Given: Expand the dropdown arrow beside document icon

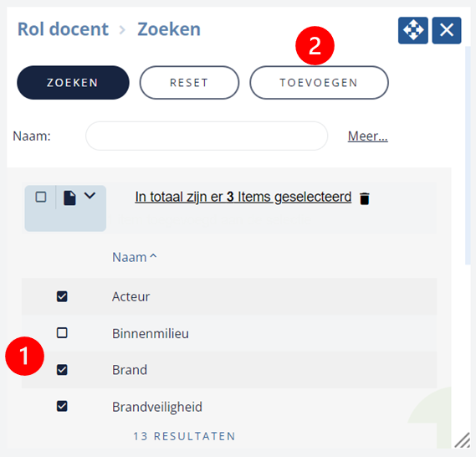Looking at the screenshot, I should point(90,196).
